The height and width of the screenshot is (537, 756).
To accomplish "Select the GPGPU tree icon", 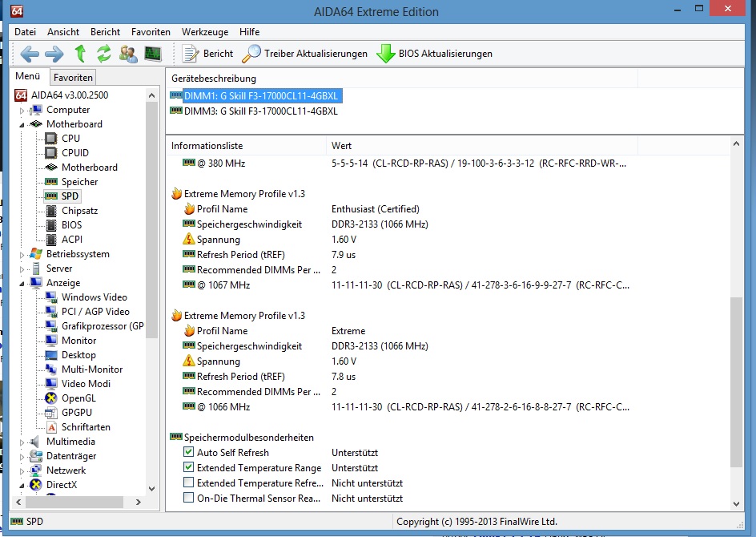I will [x=50, y=413].
